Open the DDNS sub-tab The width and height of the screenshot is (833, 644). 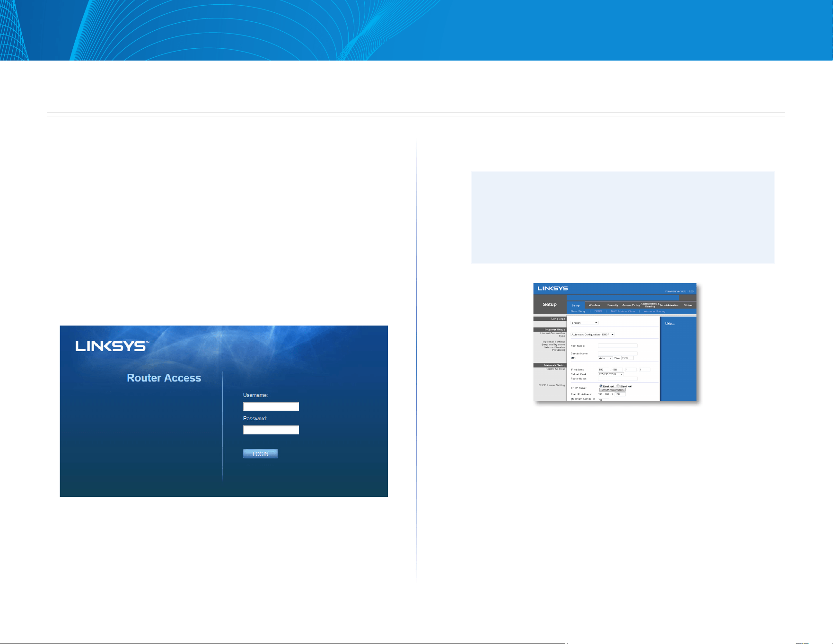coord(598,311)
